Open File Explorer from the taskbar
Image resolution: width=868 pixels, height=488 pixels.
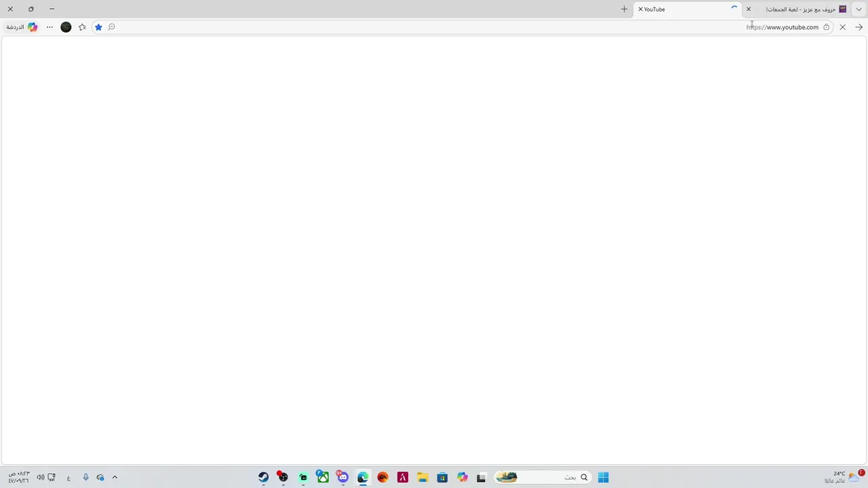tap(422, 477)
